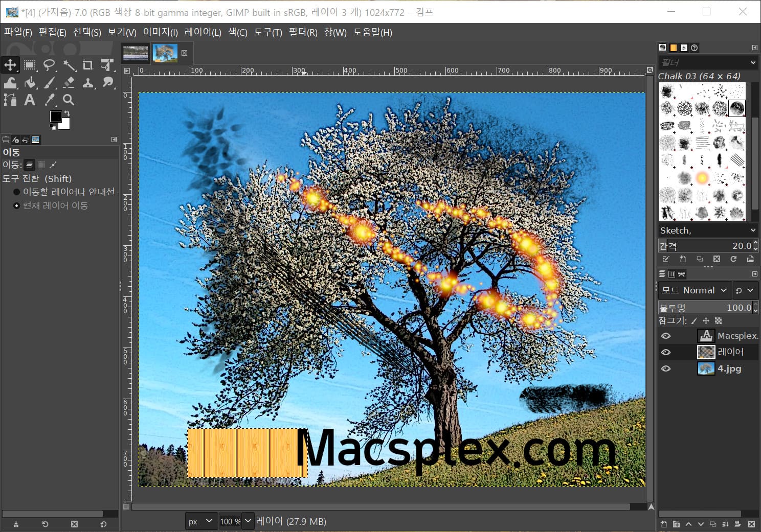This screenshot has height=532, width=761.
Task: Open the 레이어(L) menu
Action: click(x=203, y=32)
